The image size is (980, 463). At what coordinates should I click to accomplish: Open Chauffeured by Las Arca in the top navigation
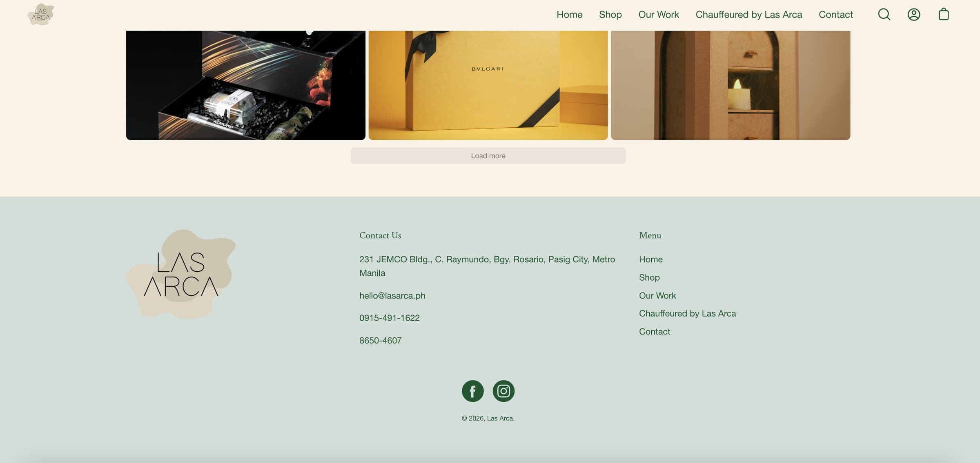pyautogui.click(x=748, y=15)
